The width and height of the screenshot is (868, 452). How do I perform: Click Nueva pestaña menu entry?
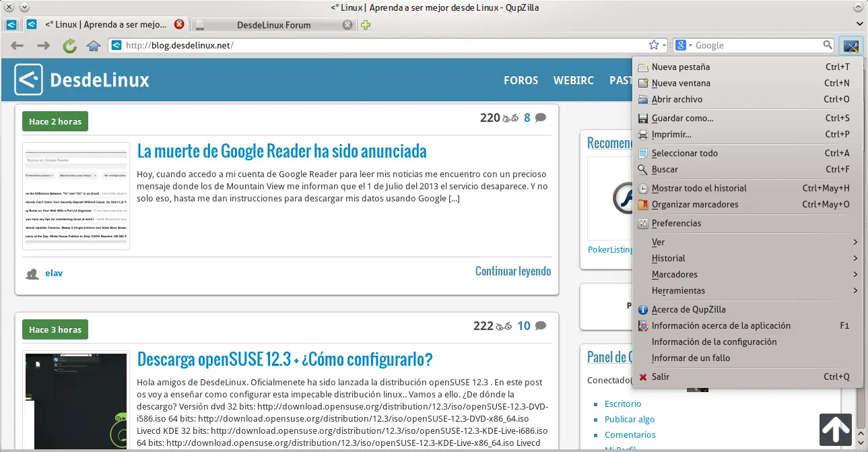click(747, 67)
